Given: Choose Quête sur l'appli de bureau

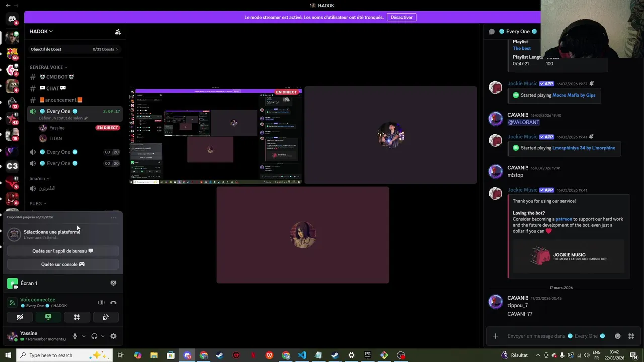Looking at the screenshot, I should point(63,251).
